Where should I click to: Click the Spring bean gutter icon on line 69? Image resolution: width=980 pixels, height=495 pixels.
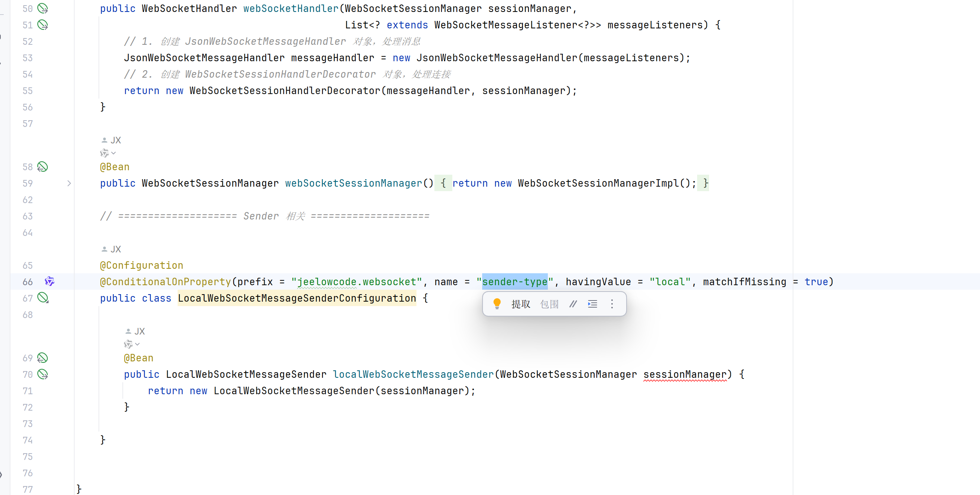click(x=43, y=358)
